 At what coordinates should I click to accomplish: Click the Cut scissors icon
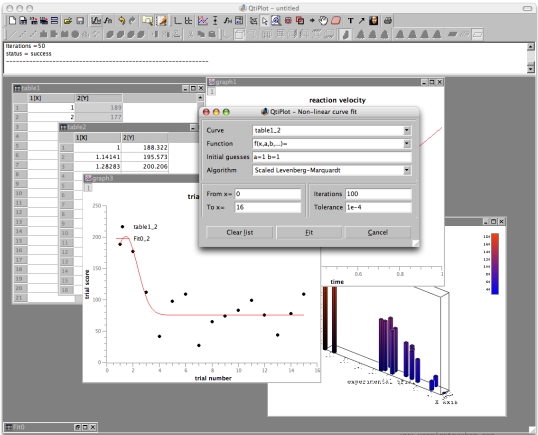(191, 34)
